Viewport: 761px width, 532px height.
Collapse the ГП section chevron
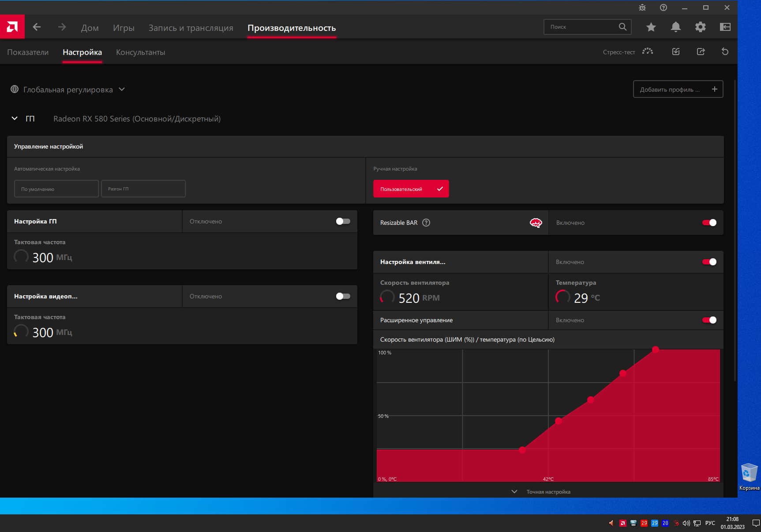(x=15, y=119)
